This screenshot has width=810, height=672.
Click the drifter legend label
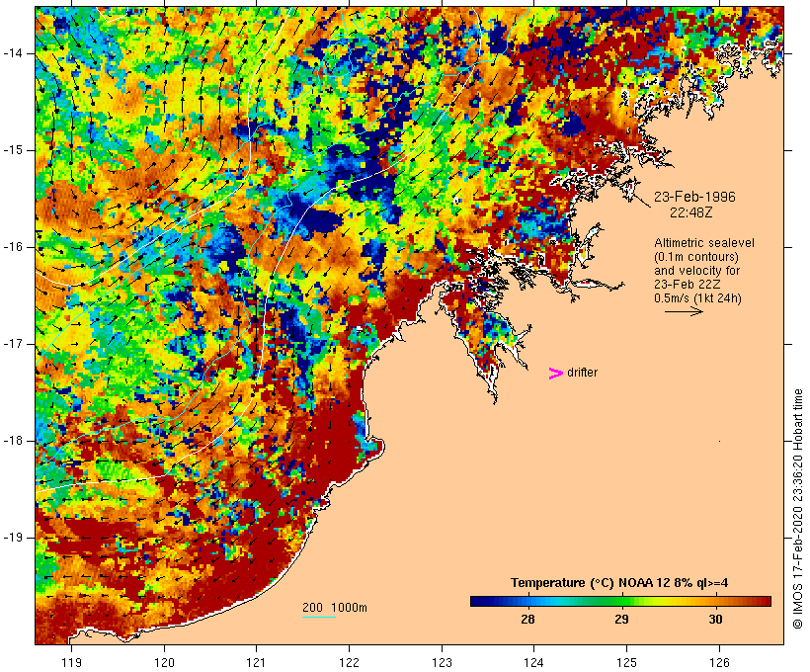click(582, 373)
